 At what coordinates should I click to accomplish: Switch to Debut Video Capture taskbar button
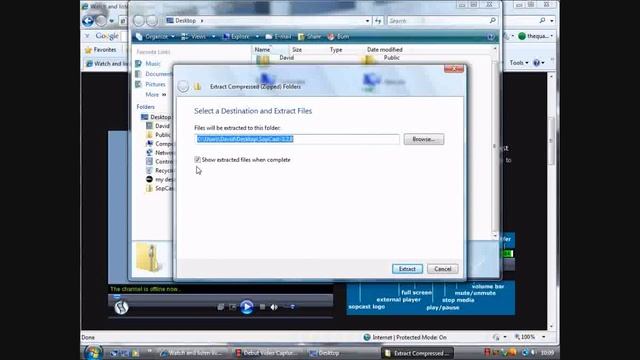(267, 353)
